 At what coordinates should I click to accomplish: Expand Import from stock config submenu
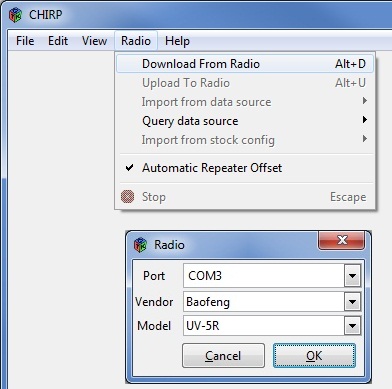coord(245,140)
